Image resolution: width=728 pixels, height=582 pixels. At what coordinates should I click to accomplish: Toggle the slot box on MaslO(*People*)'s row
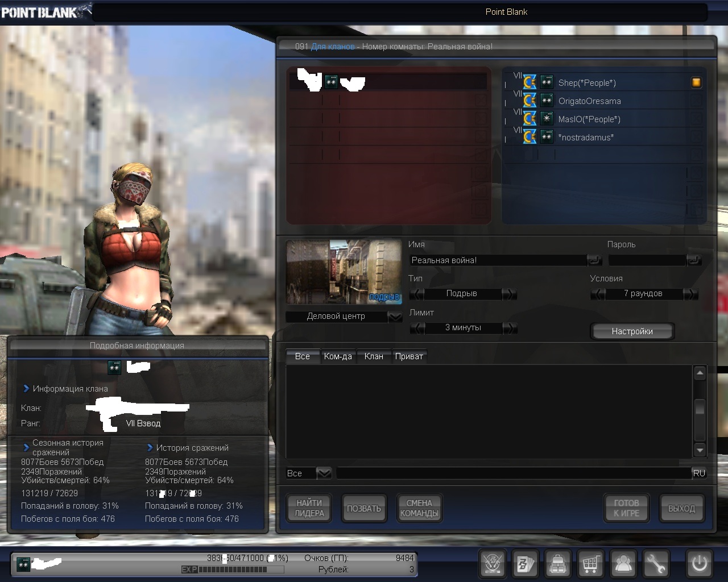pos(696,119)
